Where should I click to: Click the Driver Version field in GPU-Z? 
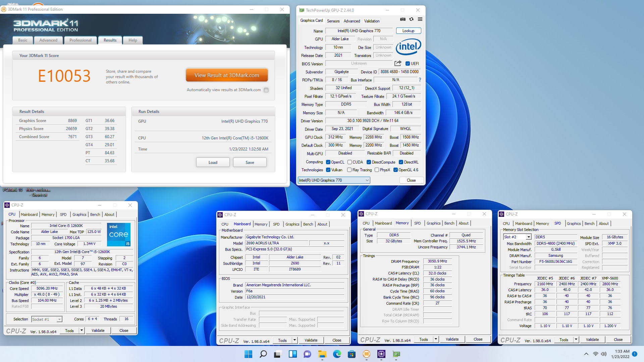(x=373, y=121)
